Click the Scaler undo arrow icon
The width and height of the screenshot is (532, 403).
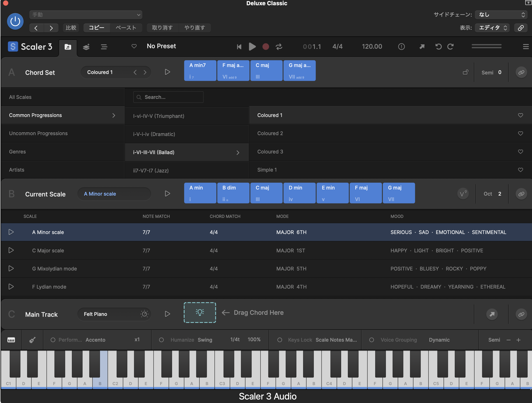pos(439,47)
